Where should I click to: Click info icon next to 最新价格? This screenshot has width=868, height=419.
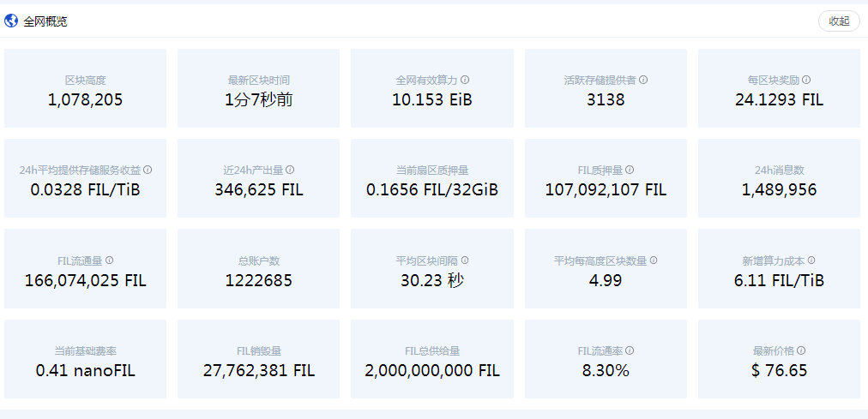tap(801, 350)
